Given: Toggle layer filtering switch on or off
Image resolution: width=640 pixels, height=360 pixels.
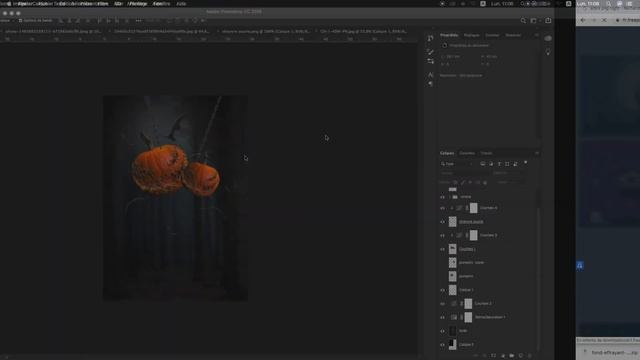Looking at the screenshot, I should click(526, 163).
